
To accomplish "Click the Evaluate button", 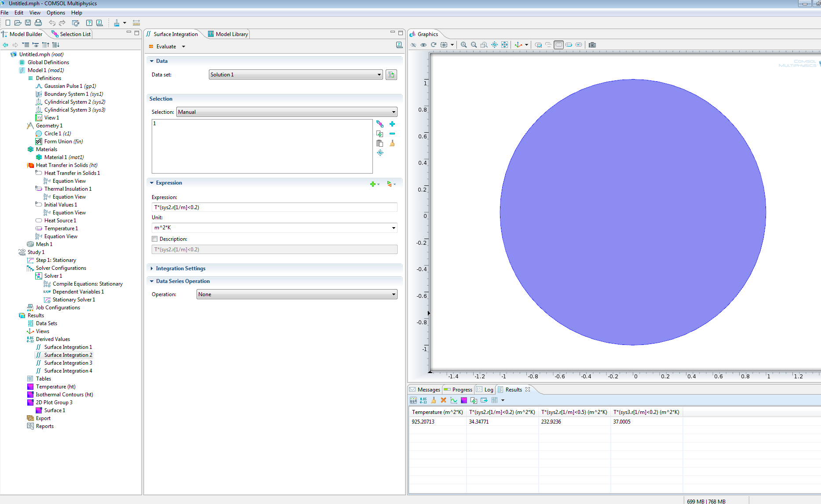I will [166, 47].
